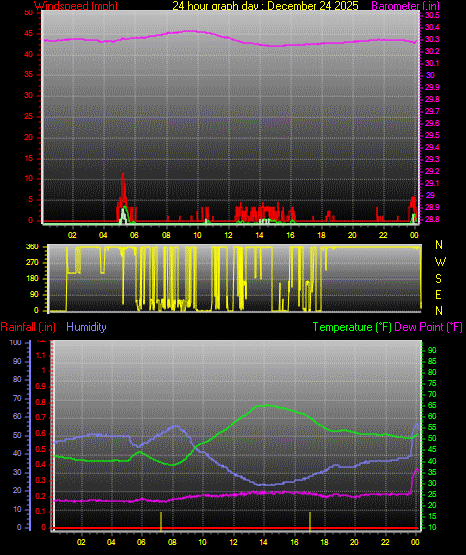Click the '18' hour label under windspeed graph
Screen dimensions: 466x555
(321, 235)
